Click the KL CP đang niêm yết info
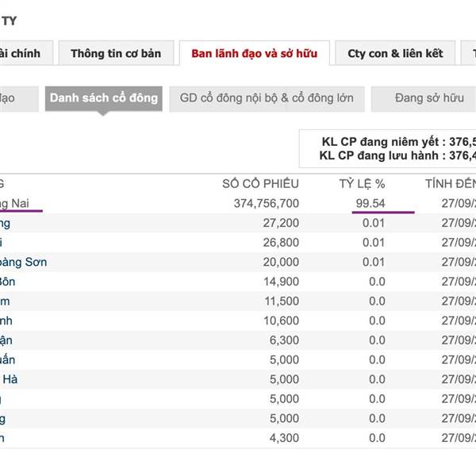This screenshot has height=476, width=476. [397, 142]
